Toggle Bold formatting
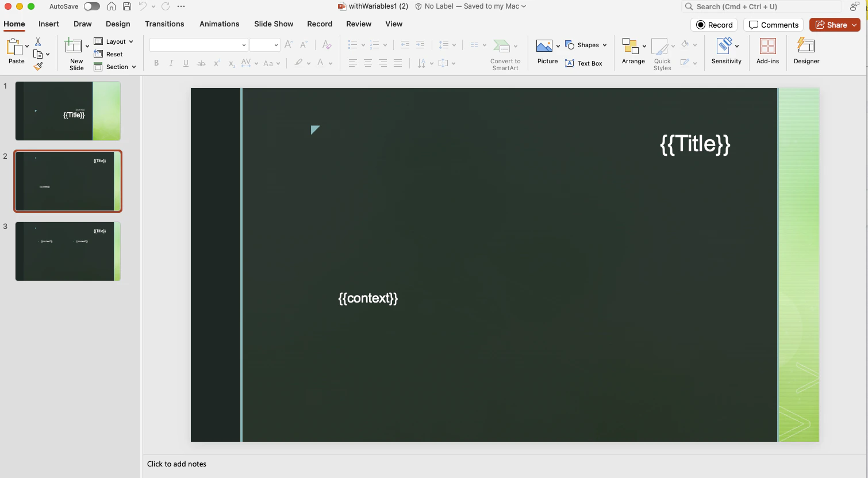Screen dimensions: 868x478 coord(156,63)
